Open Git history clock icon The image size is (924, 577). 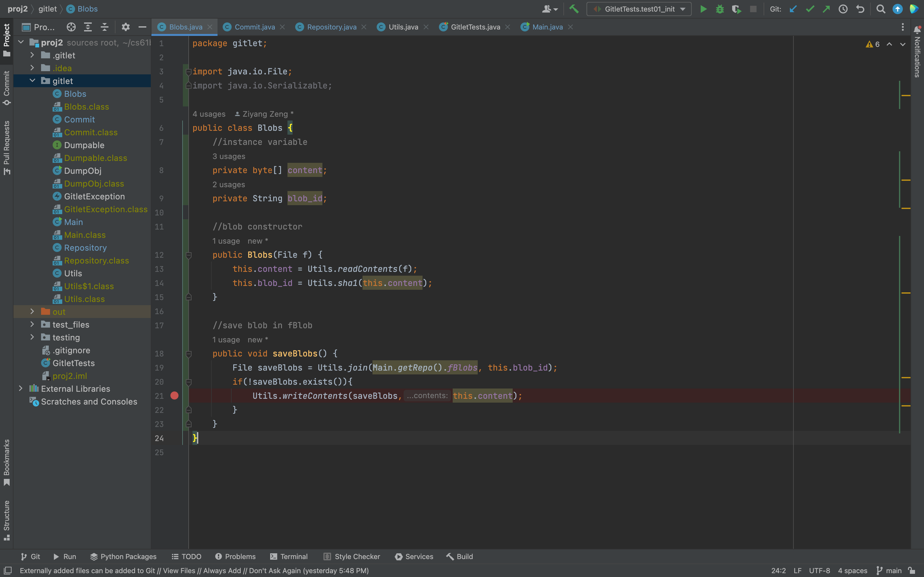pos(843,9)
